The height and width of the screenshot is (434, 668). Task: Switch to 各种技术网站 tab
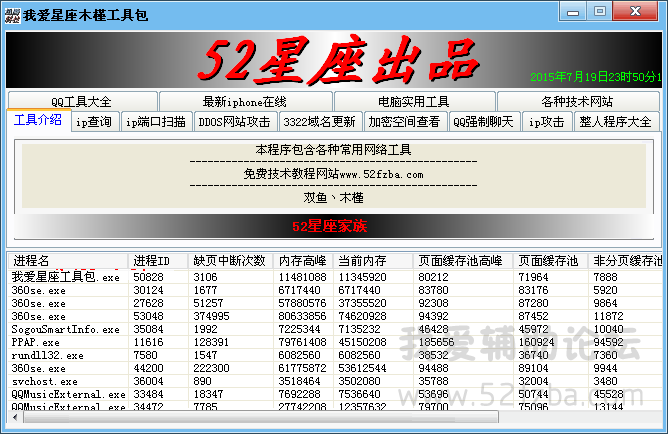[x=578, y=101]
